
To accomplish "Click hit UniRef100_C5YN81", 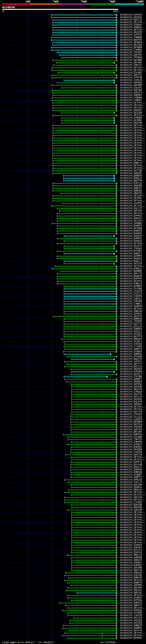I will coord(131,58).
